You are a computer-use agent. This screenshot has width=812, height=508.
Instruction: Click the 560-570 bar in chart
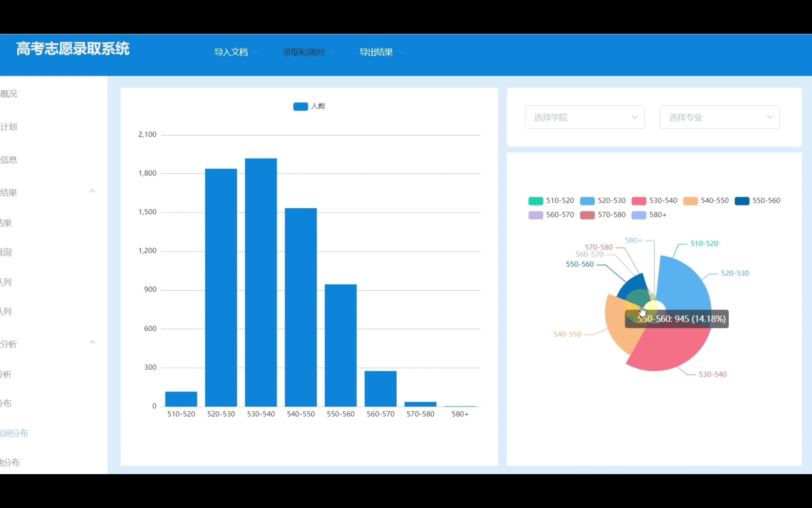[x=380, y=389]
